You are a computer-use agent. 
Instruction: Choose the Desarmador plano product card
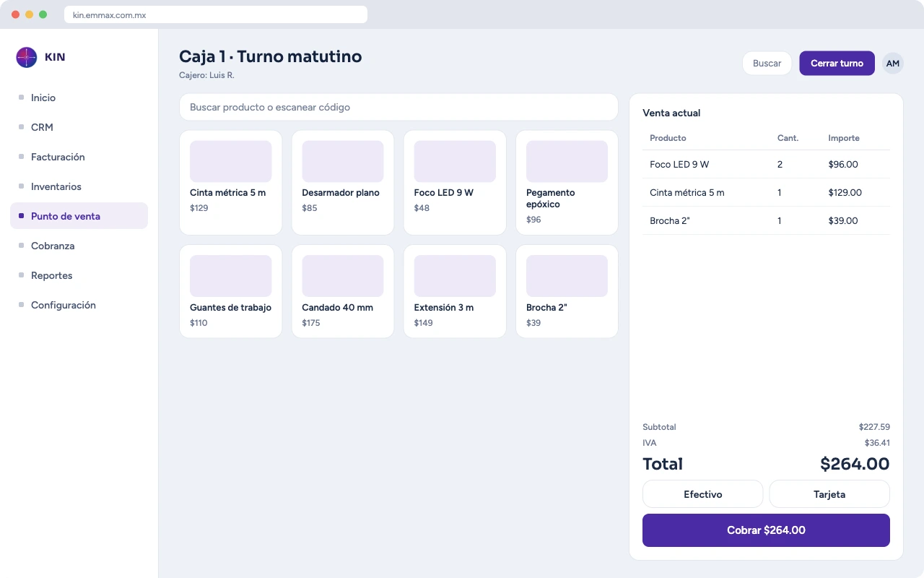[x=343, y=183]
